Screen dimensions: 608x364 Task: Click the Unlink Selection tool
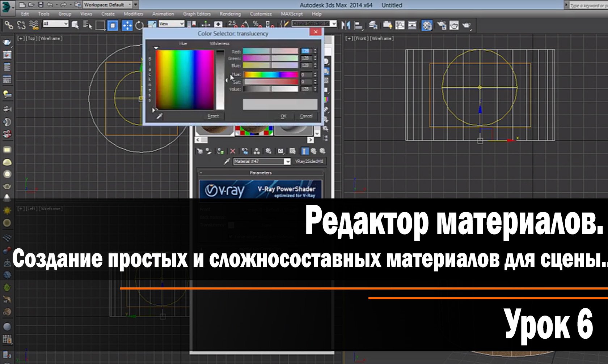(x=21, y=25)
